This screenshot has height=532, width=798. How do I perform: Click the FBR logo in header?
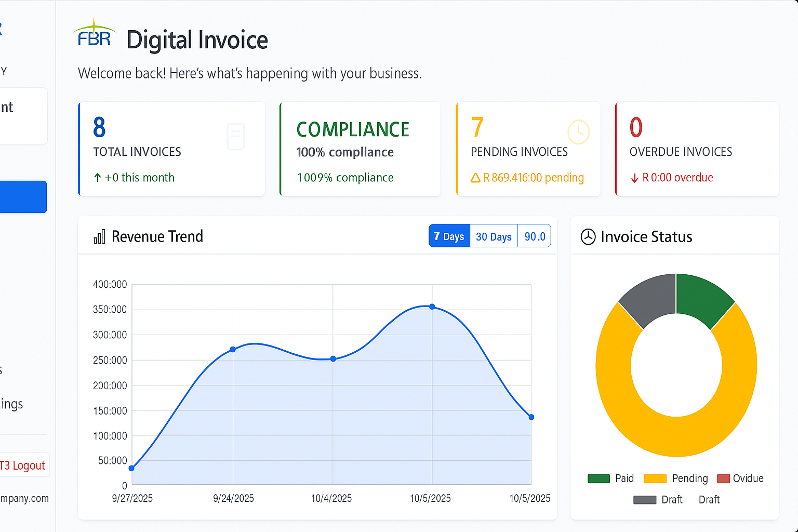click(94, 34)
